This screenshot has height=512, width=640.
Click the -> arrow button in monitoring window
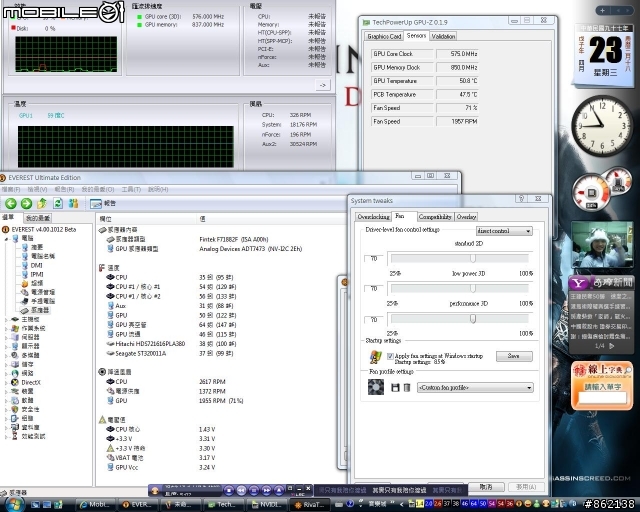tap(322, 85)
